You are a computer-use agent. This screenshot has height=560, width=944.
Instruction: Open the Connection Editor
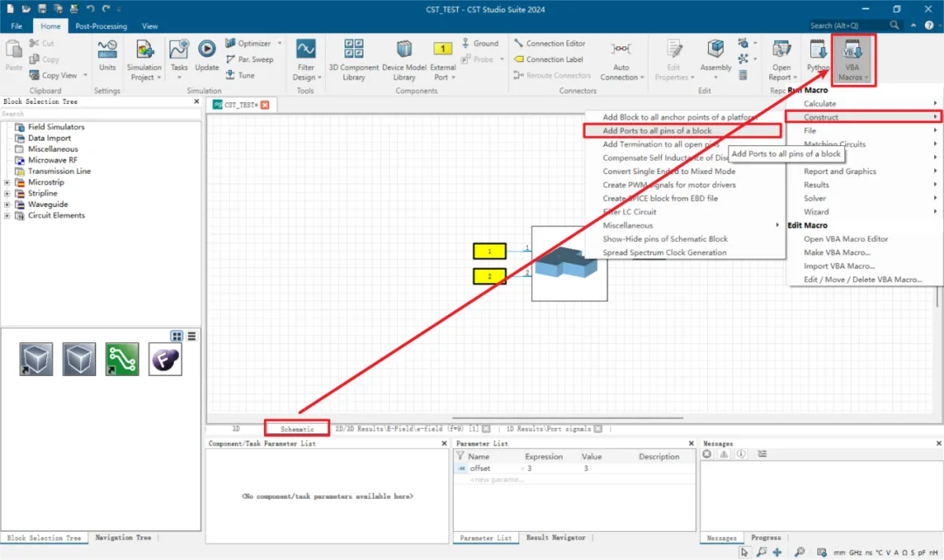coord(550,44)
